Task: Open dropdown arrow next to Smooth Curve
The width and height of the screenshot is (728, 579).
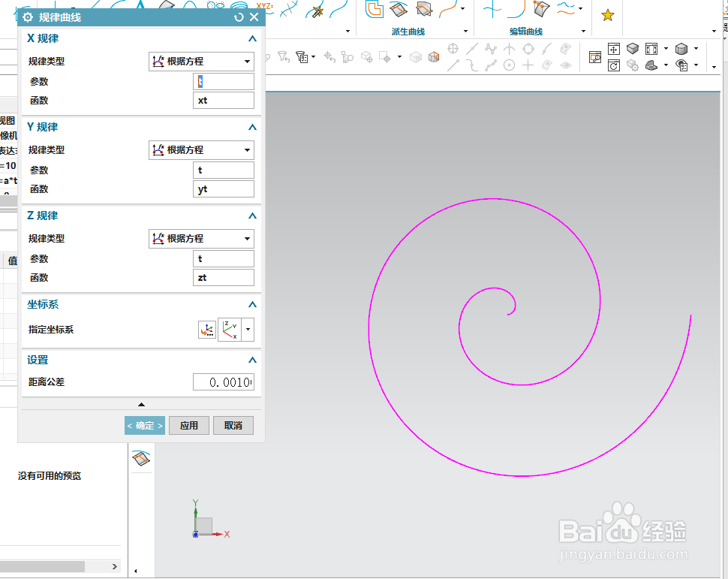Action: 580,9
